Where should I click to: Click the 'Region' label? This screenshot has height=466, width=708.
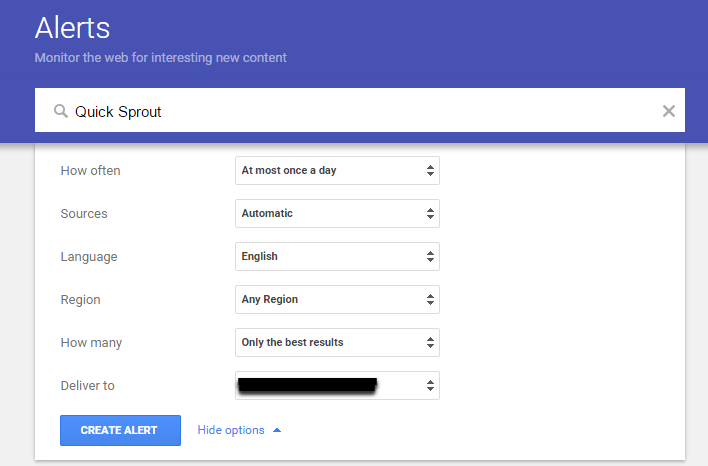[80, 300]
